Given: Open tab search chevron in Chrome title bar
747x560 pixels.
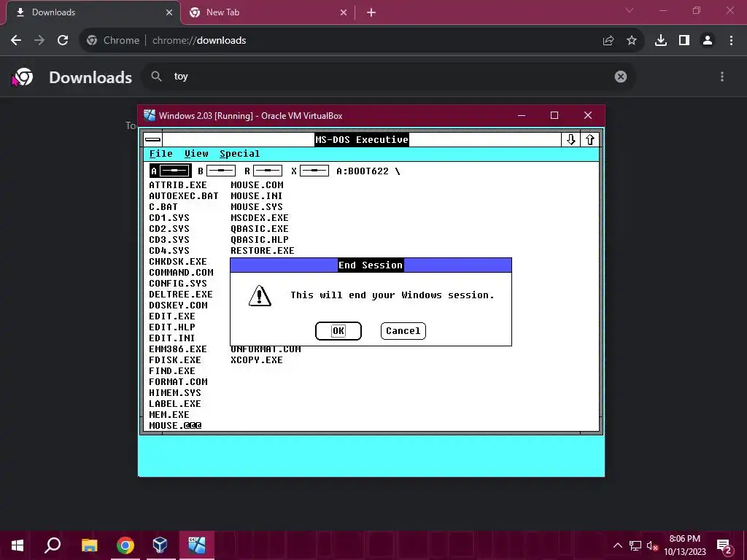Looking at the screenshot, I should tap(630, 10).
